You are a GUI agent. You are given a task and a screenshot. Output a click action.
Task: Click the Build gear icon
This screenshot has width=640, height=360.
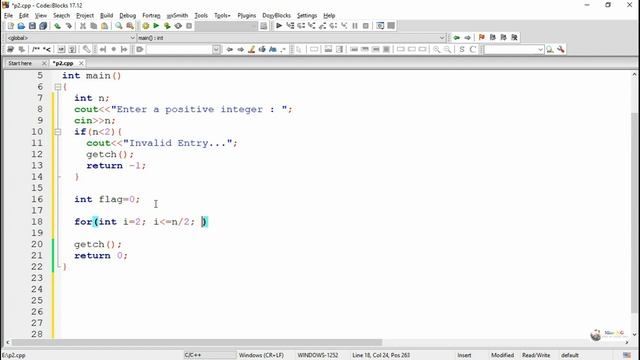[145, 26]
